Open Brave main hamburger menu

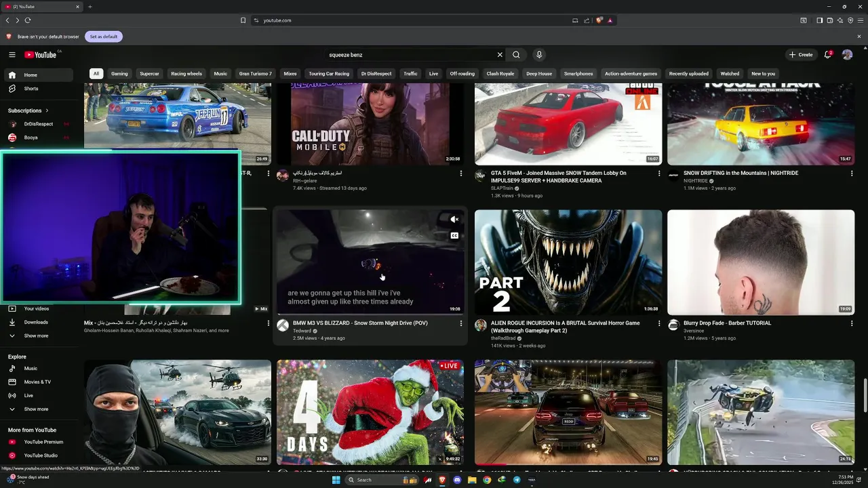[859, 20]
